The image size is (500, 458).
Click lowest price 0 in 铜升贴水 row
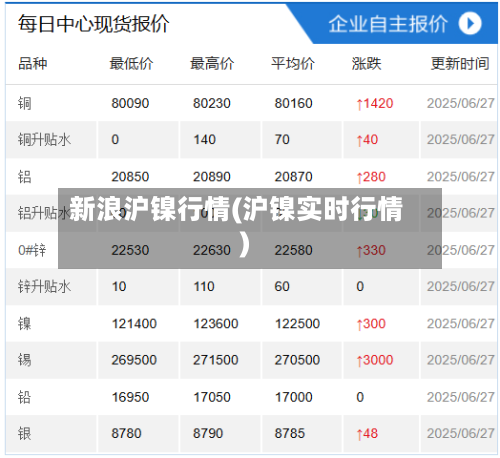click(x=115, y=139)
